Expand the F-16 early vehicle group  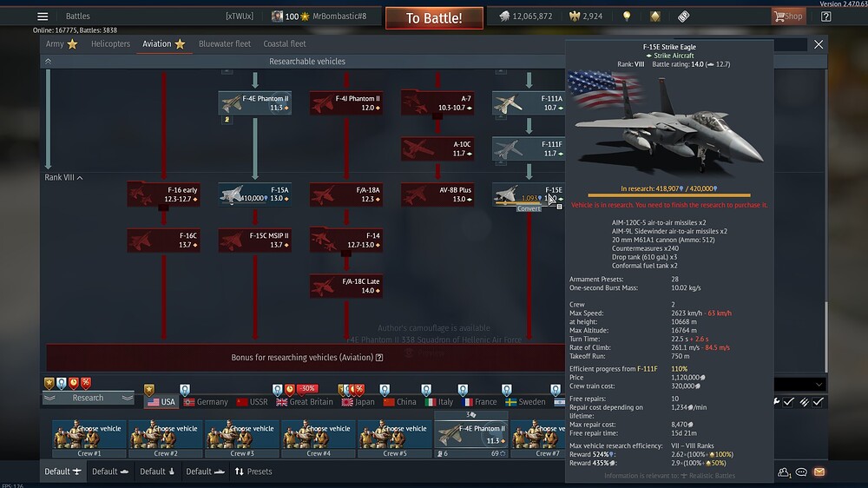coord(163,195)
